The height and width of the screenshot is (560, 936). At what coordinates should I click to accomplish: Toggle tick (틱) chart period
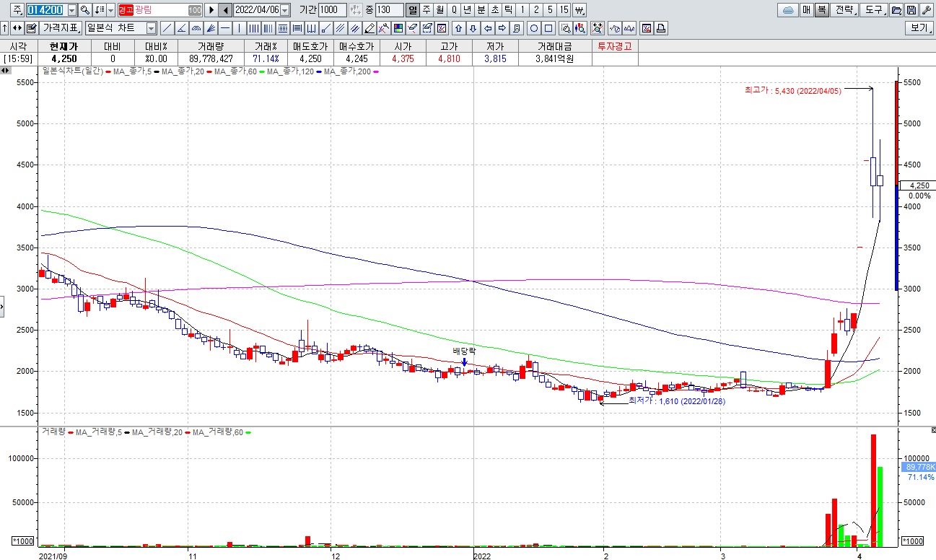508,10
